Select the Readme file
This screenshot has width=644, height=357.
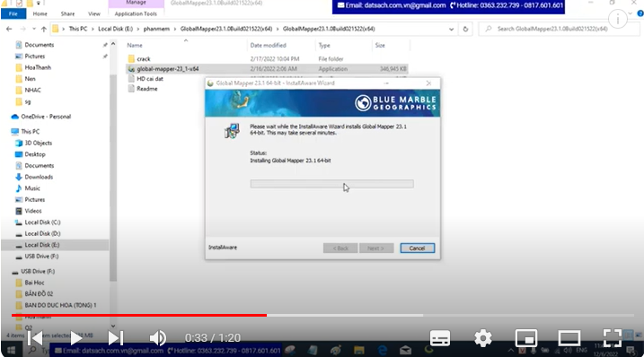146,89
